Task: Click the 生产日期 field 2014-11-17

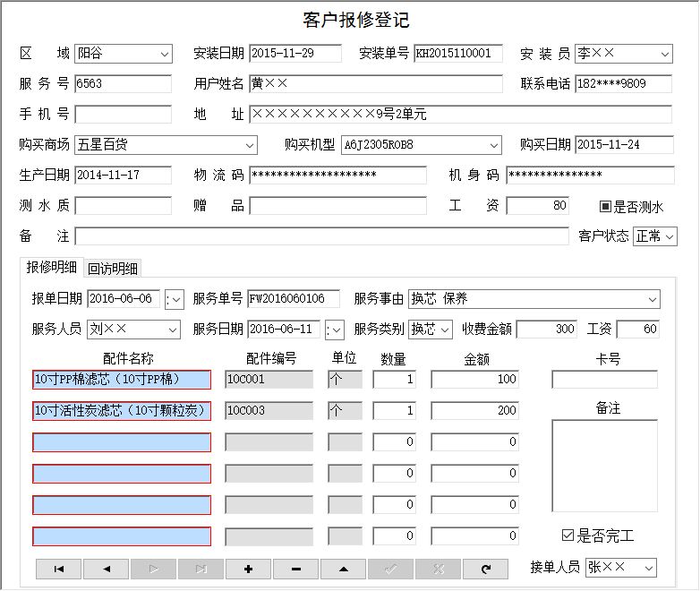Action: (123, 175)
